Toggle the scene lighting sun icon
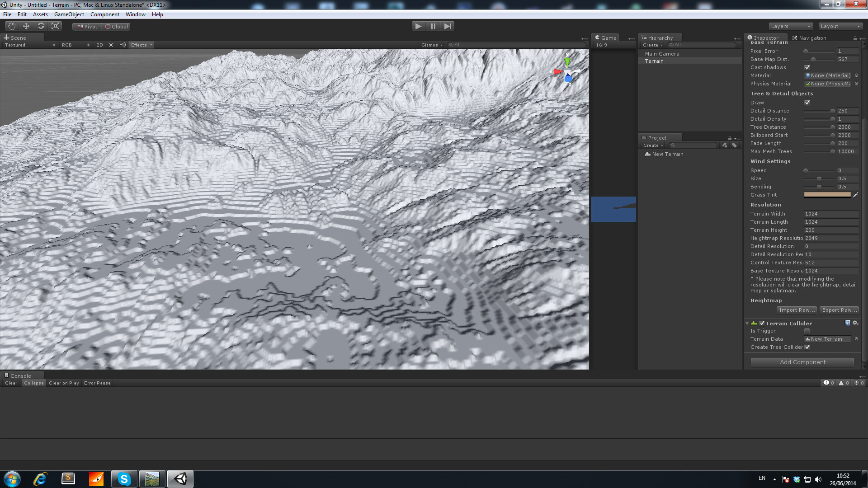Image resolution: width=868 pixels, height=488 pixels. 111,45
